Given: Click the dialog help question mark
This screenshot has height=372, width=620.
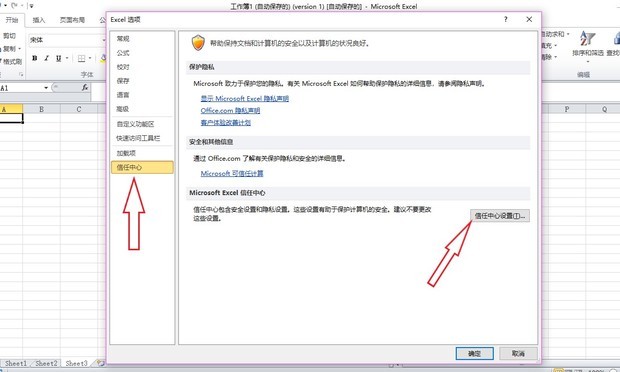Looking at the screenshot, I should (x=506, y=19).
